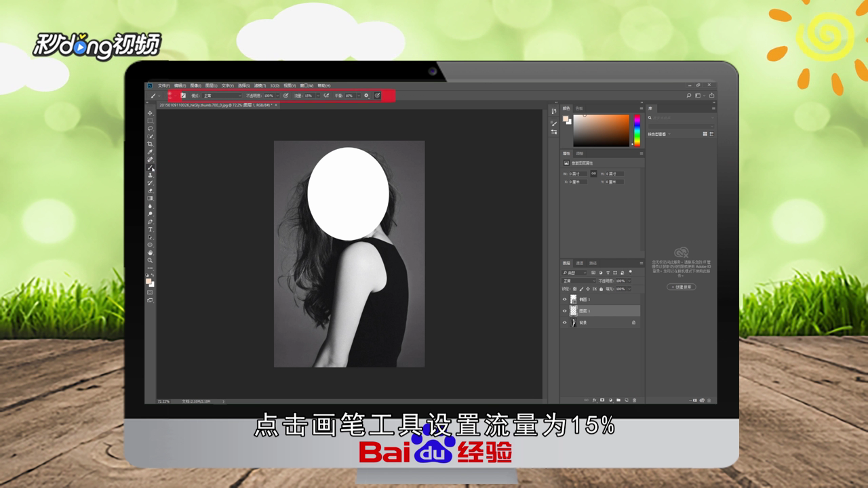Select the Brush tool in toolbox
Screen dimensions: 868x488
click(x=150, y=167)
